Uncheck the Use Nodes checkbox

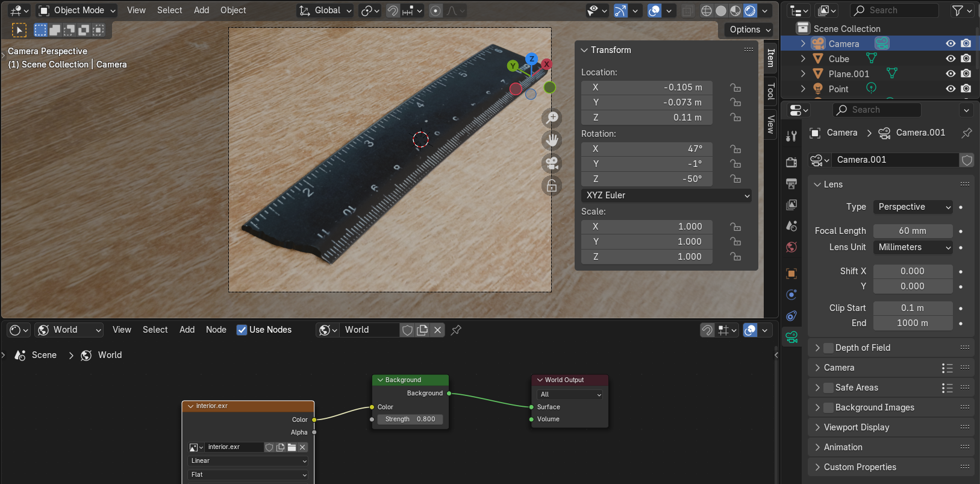tap(242, 330)
